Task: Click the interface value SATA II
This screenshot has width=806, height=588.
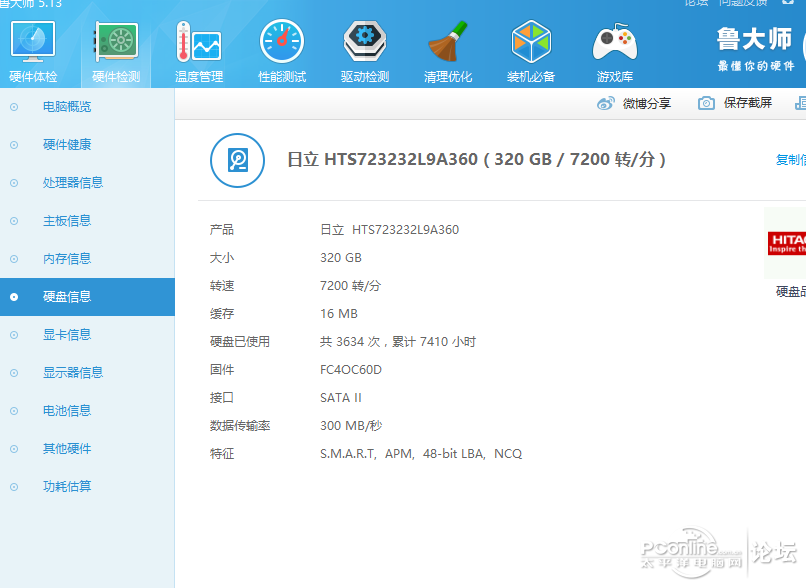Action: 341,398
